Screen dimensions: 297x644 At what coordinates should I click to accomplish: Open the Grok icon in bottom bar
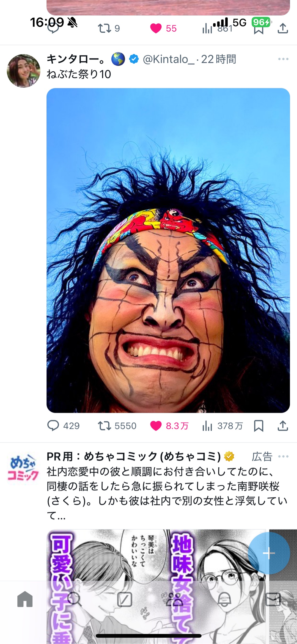click(125, 599)
